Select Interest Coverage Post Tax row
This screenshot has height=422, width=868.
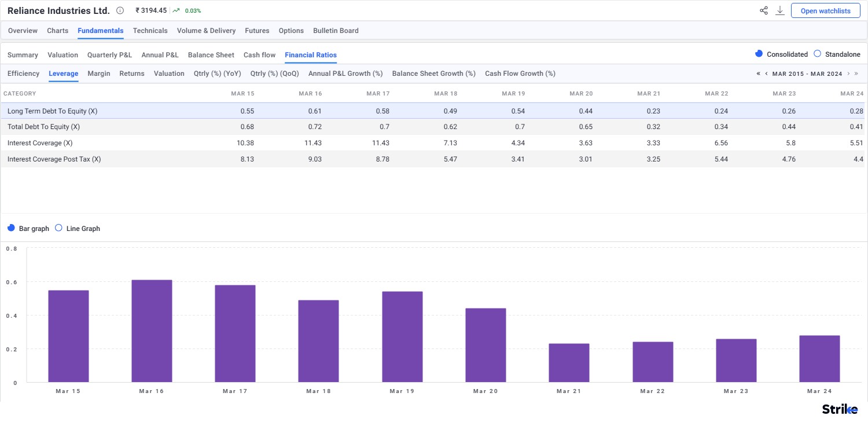(432, 159)
